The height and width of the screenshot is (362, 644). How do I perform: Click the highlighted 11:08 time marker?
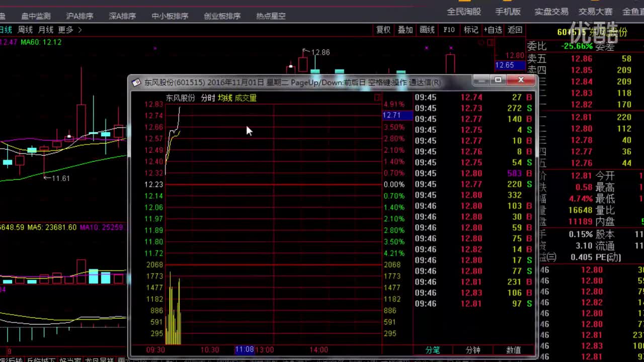coord(245,350)
